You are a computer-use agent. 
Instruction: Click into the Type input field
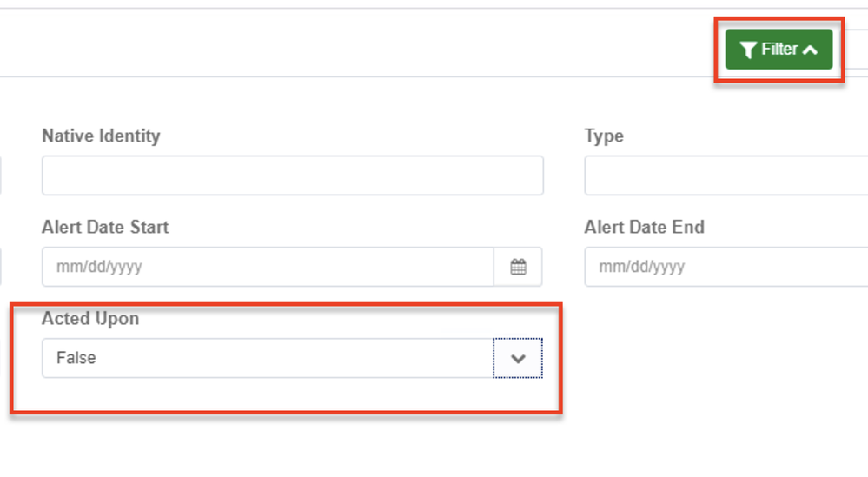[726, 176]
